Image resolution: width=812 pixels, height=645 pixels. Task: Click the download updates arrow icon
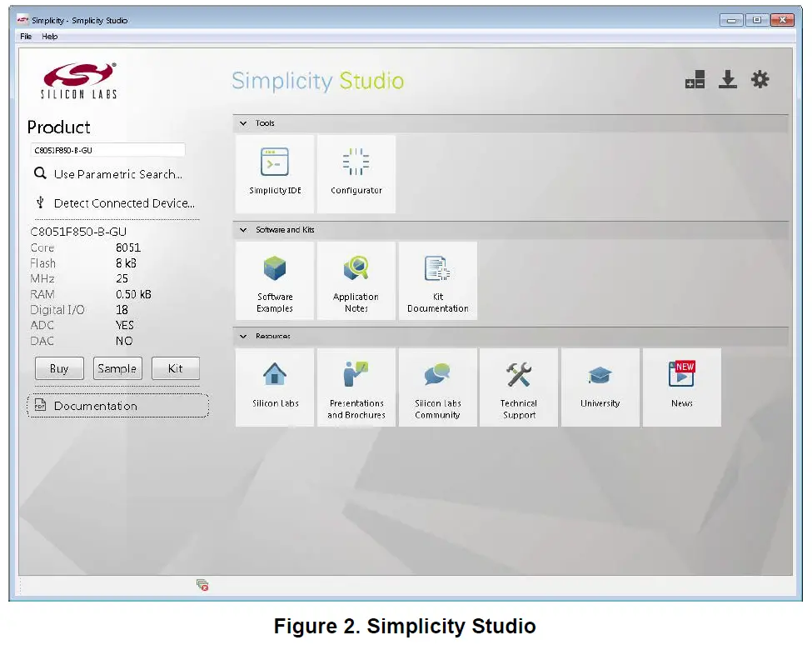[x=728, y=80]
